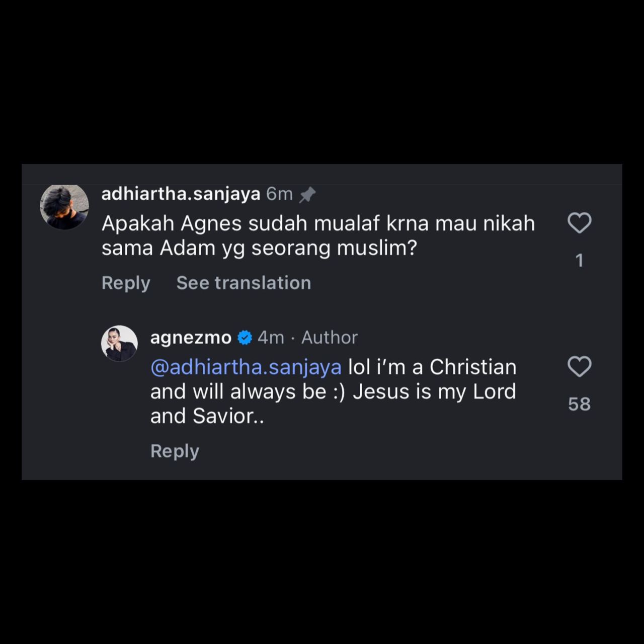
Task: Click the @adhiartha.sanjaya mention in the reply
Action: coord(246,367)
